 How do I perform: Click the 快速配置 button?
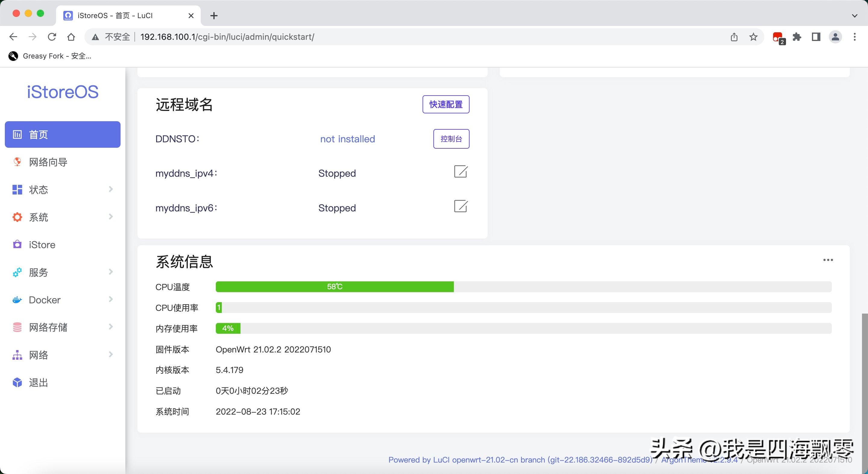tap(445, 105)
